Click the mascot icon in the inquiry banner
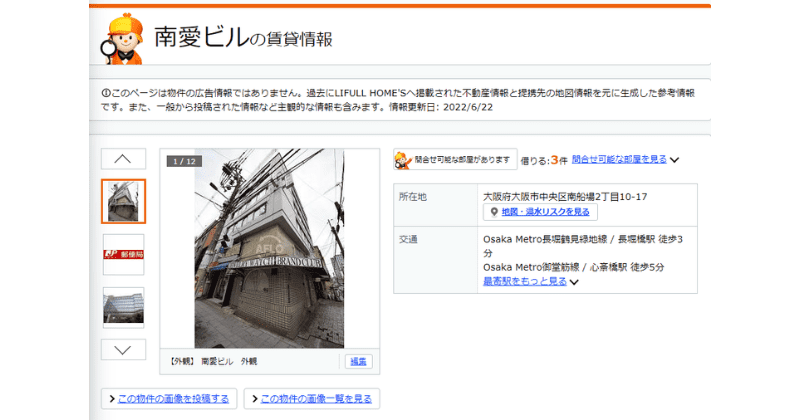Screen dimensions: 800x420 click(x=403, y=160)
